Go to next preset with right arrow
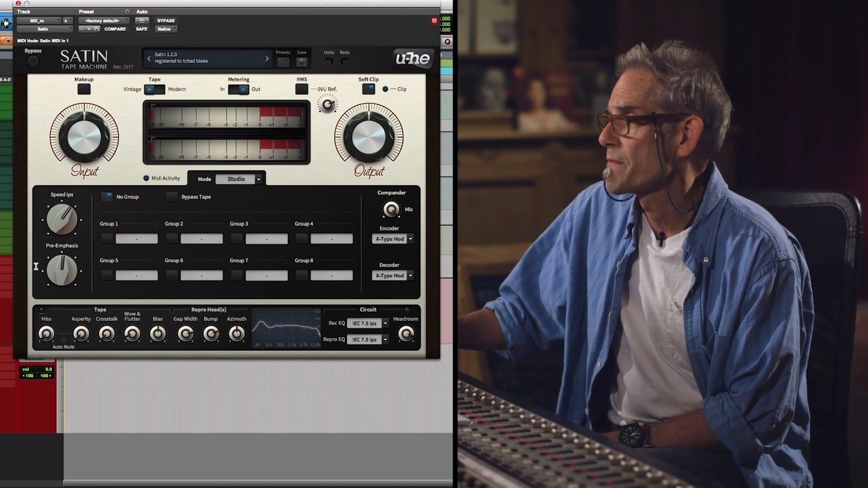868x488 pixels. pos(267,58)
